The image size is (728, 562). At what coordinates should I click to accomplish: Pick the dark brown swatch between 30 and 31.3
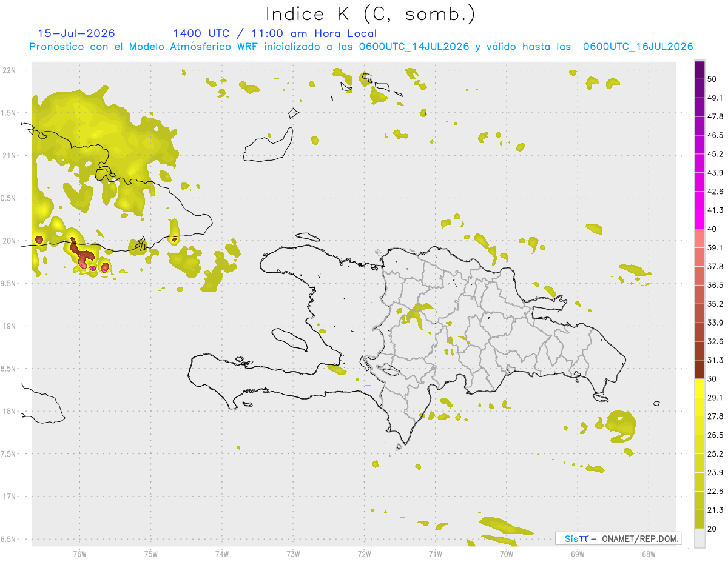[699, 369]
